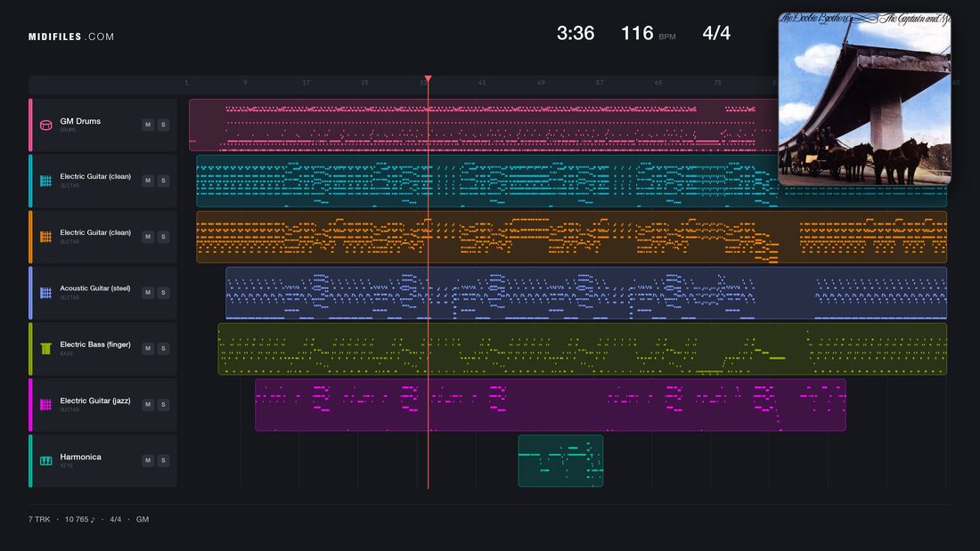Click bar 41 on the timeline ruler

(x=482, y=83)
